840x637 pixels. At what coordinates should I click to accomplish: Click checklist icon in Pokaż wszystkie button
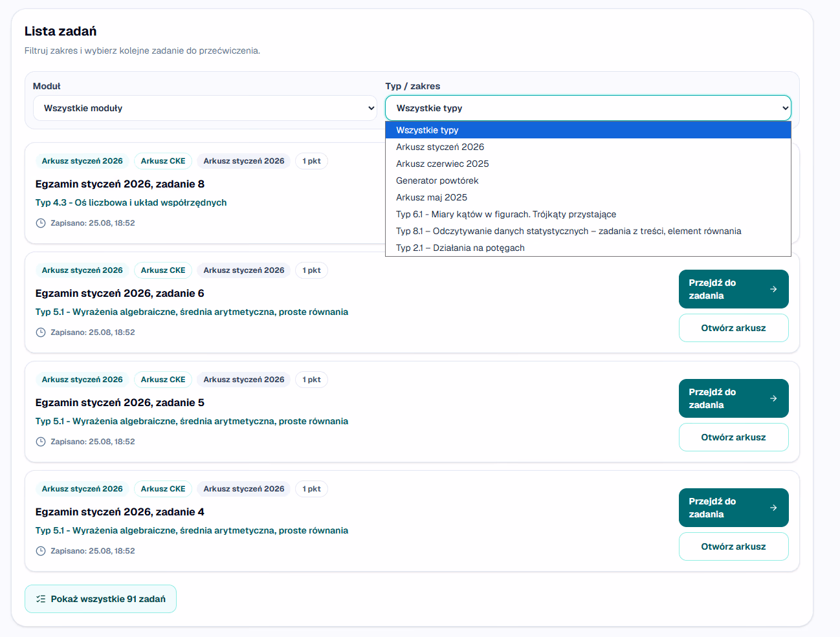[41, 599]
